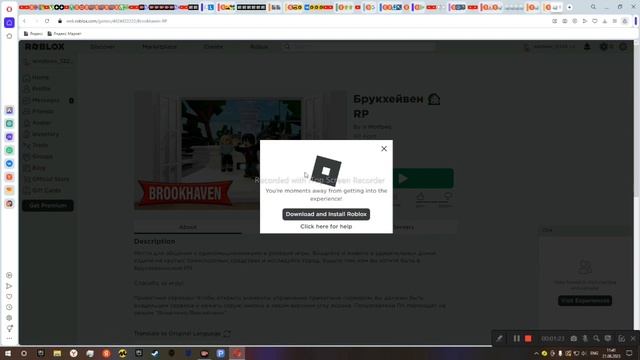The height and width of the screenshot is (360, 640).
Task: Stop the screen recording
Action: (x=528, y=338)
